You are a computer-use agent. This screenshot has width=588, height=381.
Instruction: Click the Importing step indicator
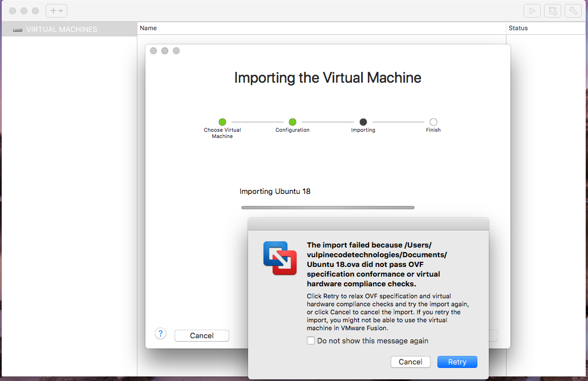363,122
